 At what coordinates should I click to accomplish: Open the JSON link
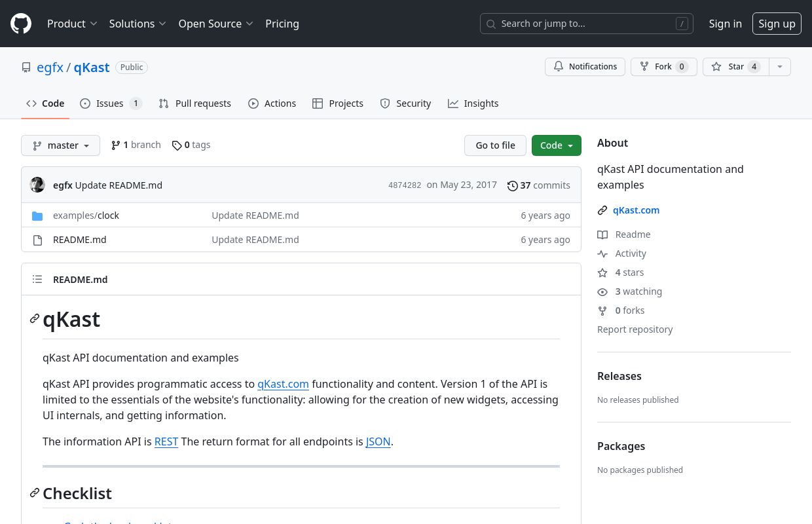click(x=378, y=441)
